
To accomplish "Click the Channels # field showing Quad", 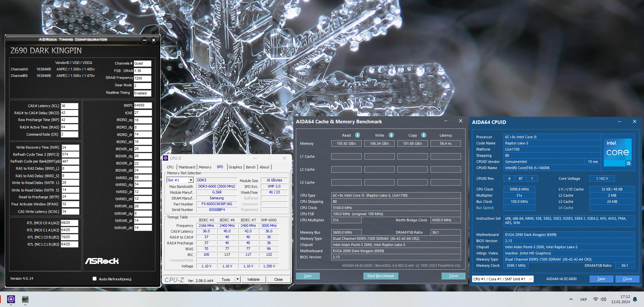I will (142, 64).
